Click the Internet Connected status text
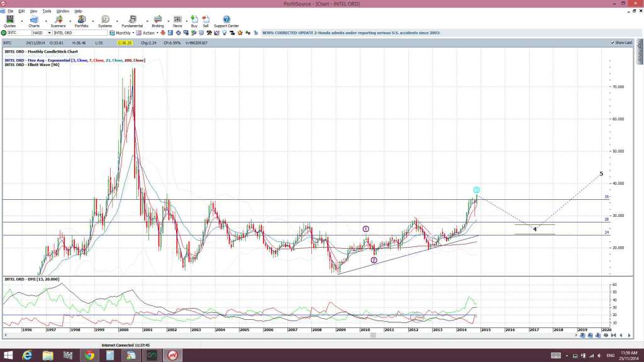This screenshot has width=644, height=362. 126,345
